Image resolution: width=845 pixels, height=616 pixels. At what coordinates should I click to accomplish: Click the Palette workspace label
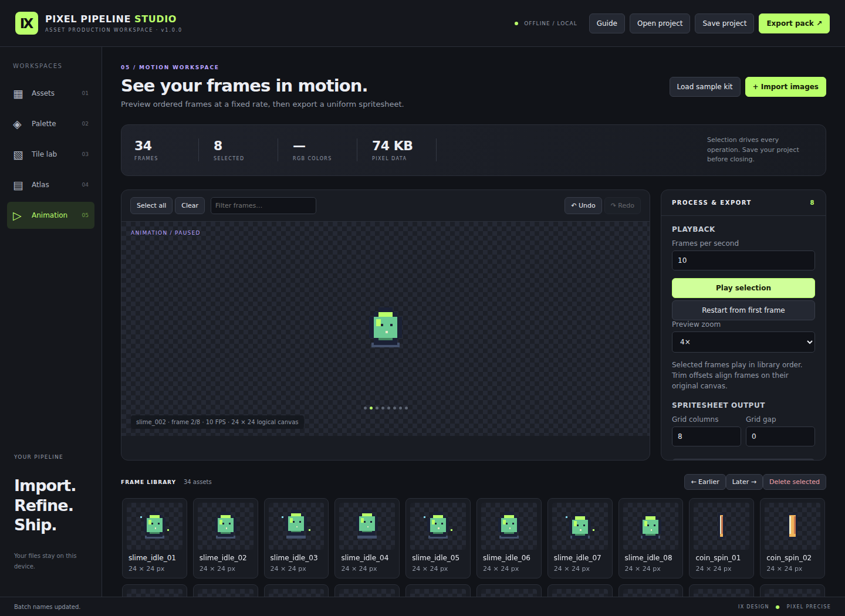[44, 124]
